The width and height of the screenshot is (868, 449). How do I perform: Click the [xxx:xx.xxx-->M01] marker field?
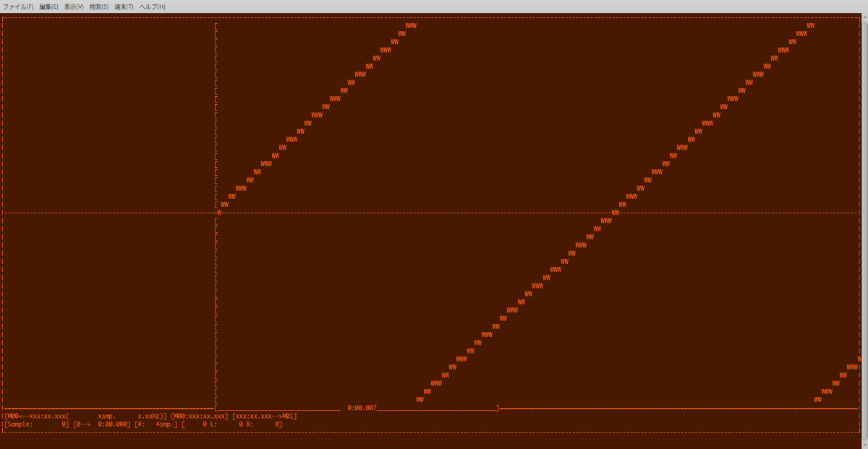[264, 416]
